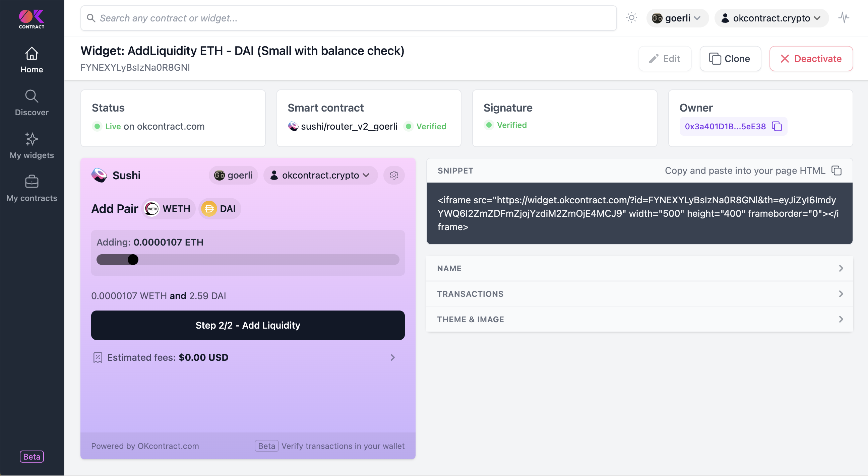This screenshot has width=868, height=476.
Task: Click the fees receipt icon
Action: pos(98,357)
